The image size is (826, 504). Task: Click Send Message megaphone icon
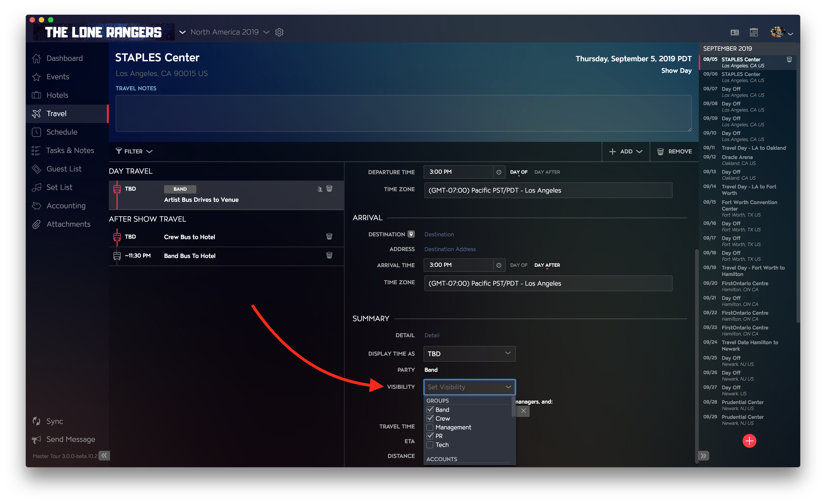click(x=37, y=439)
